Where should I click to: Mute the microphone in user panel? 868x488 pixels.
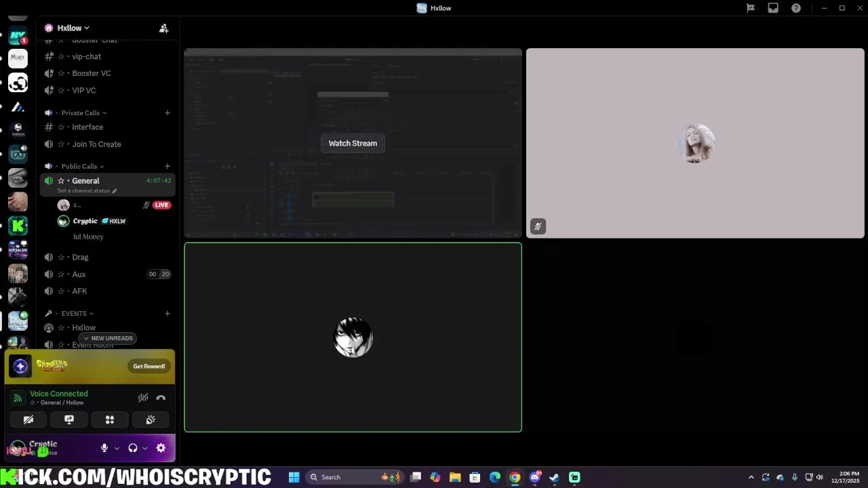(x=104, y=448)
